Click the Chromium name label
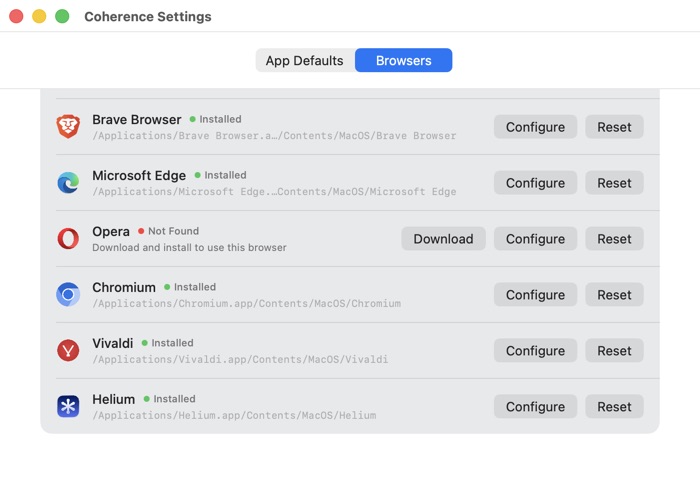The image size is (700, 482). [x=124, y=287]
